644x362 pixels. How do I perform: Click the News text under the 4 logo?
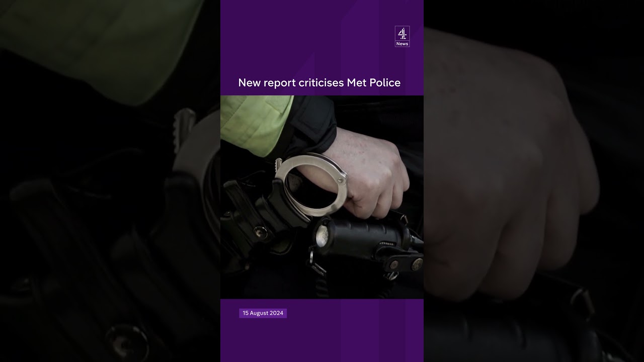(x=401, y=43)
